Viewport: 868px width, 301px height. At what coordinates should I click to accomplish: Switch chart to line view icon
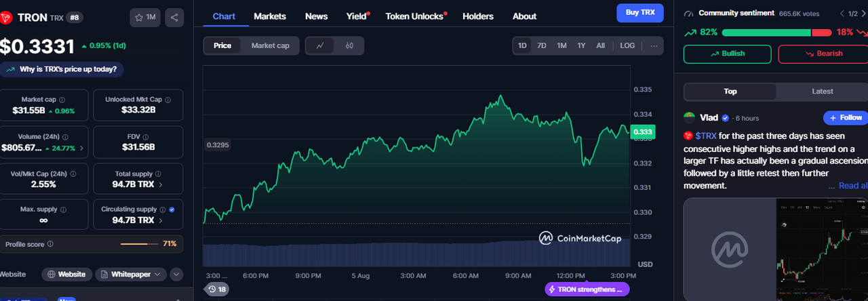(320, 45)
